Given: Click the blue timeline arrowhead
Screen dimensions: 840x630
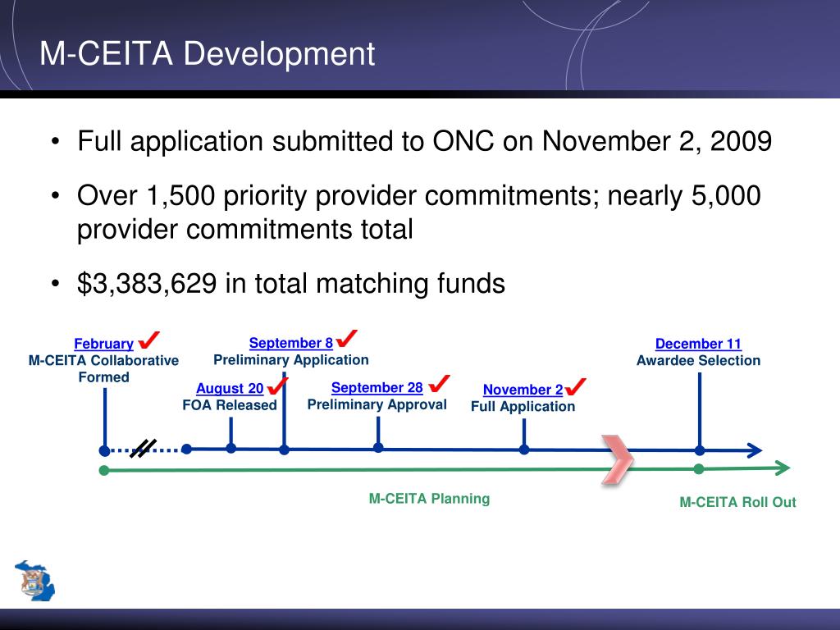Looking at the screenshot, I should (755, 450).
